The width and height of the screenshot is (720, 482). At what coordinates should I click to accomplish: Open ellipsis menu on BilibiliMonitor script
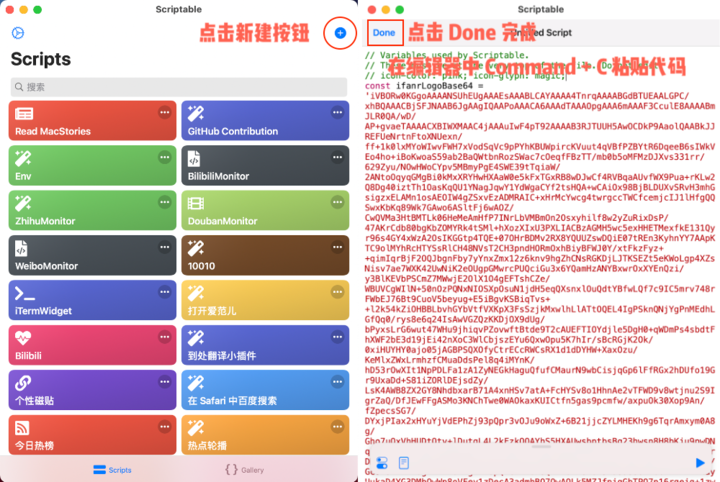tap(338, 157)
